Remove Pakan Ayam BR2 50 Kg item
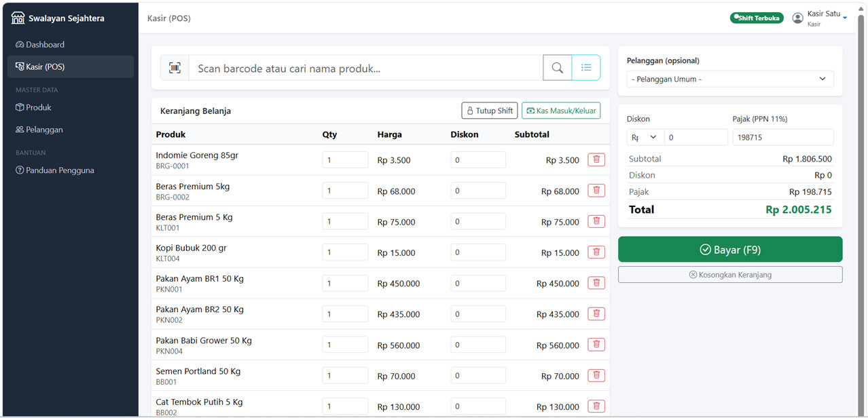This screenshot has width=868, height=418. pos(596,314)
